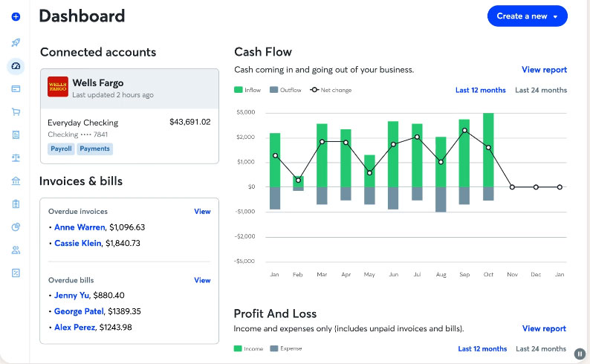The width and height of the screenshot is (590, 364).
Task: Click the blue plus icon in sidebar
Action: coord(16,16)
